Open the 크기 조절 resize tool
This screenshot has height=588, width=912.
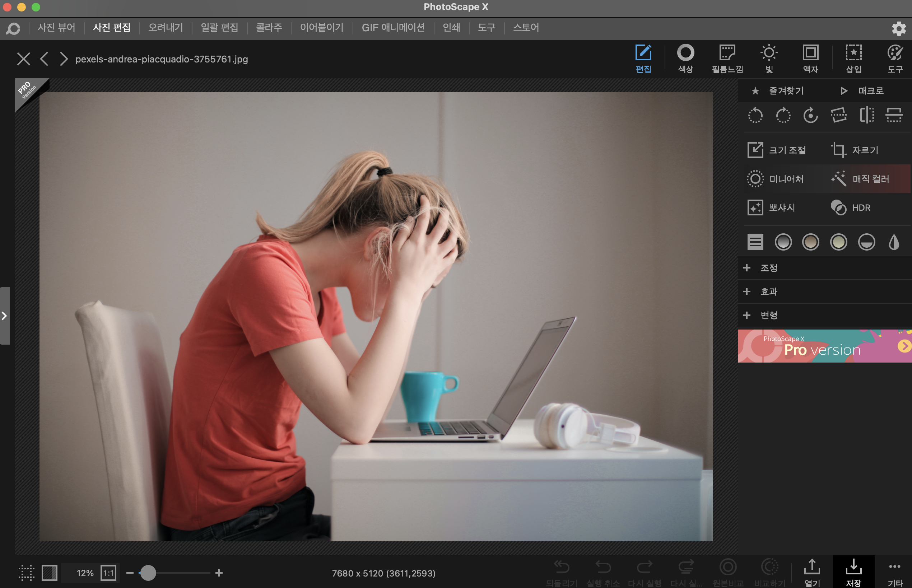point(777,150)
